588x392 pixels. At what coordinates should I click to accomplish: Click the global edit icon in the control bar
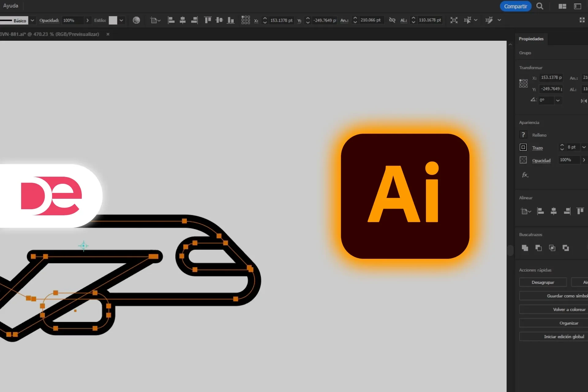[x=489, y=20]
